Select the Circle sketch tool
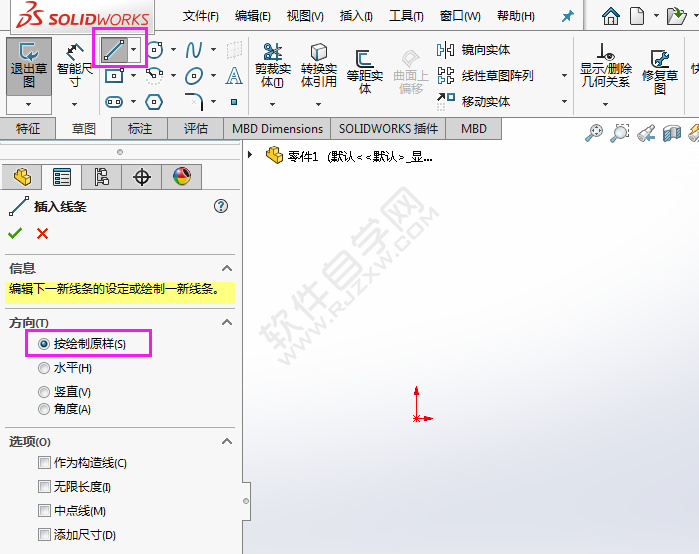699x554 pixels. (x=155, y=49)
